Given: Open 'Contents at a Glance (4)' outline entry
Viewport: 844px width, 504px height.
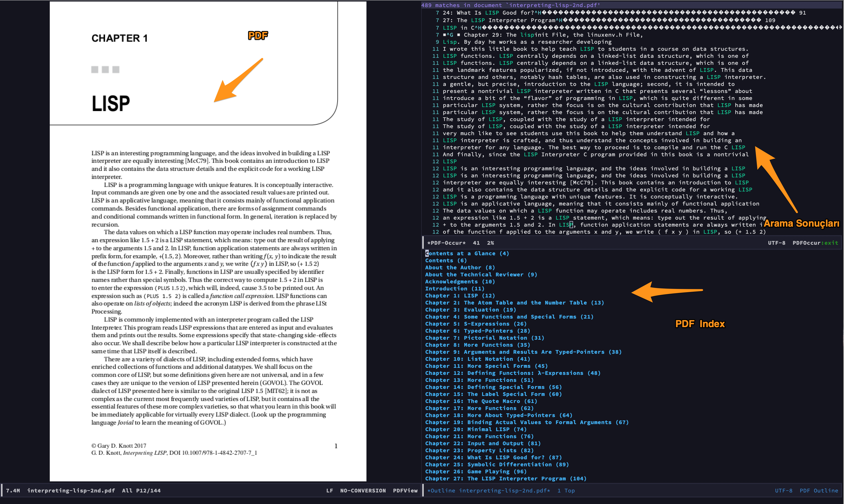Looking at the screenshot, I should coord(467,253).
